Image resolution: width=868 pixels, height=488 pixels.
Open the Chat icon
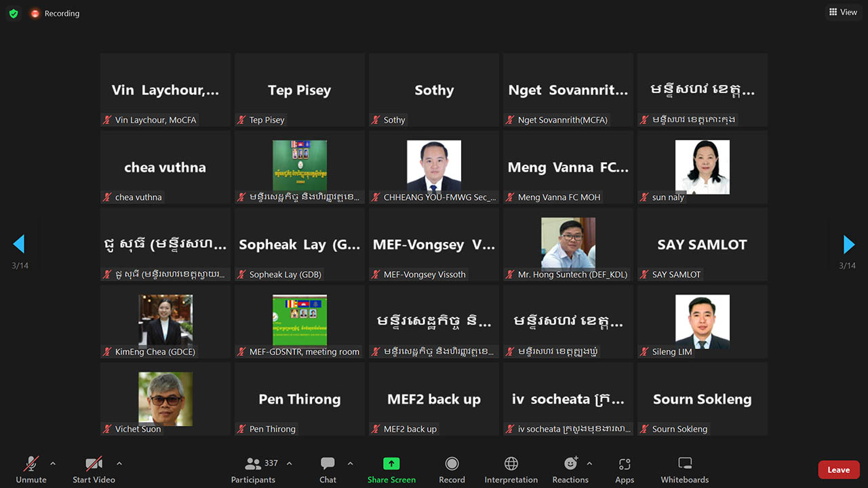[328, 464]
